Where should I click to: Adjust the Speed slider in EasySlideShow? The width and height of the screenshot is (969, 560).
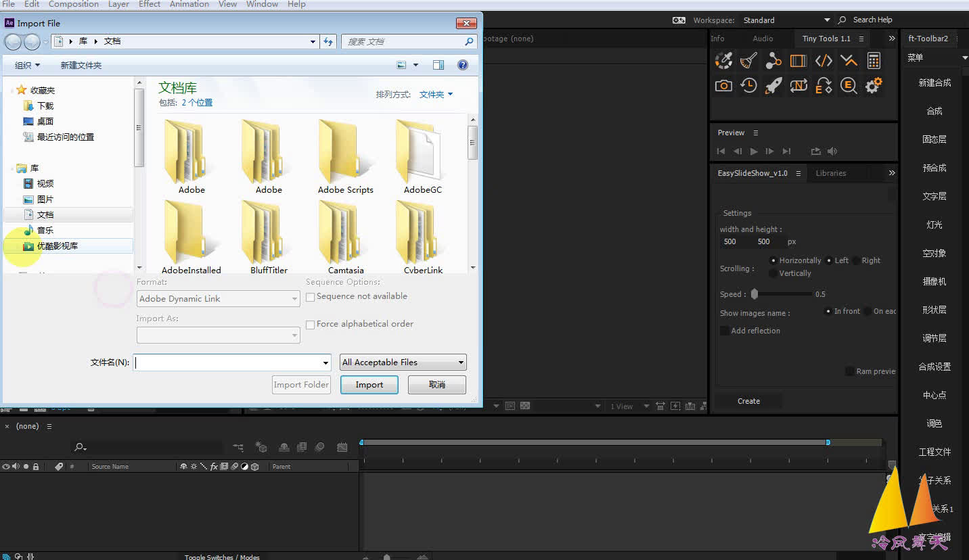(754, 294)
